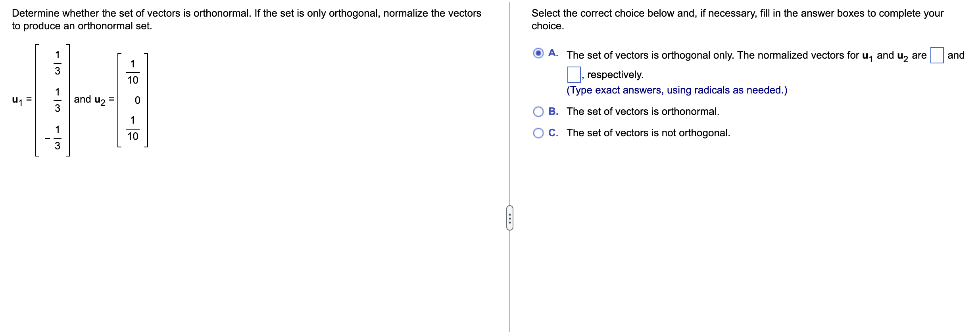Click the panel divider handle with dots

click(510, 218)
